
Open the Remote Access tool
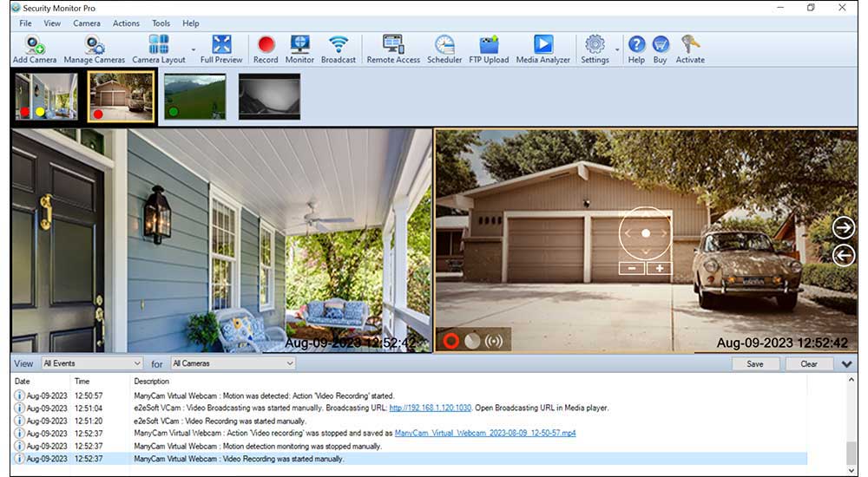[x=393, y=49]
